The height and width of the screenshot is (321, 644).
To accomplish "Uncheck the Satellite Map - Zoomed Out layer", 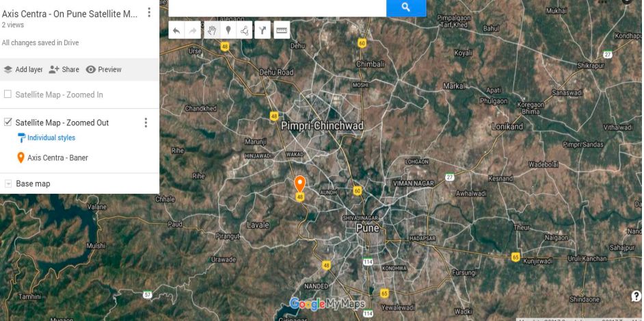I will point(8,123).
